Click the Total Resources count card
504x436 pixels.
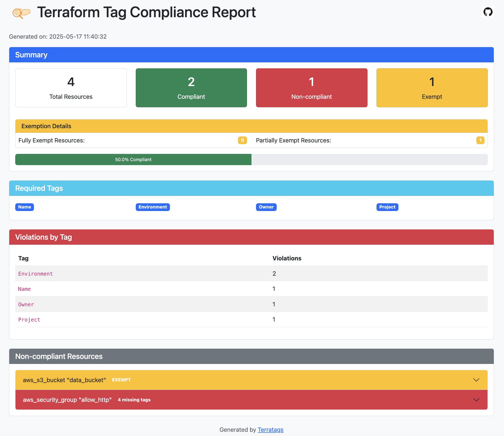pyautogui.click(x=71, y=88)
